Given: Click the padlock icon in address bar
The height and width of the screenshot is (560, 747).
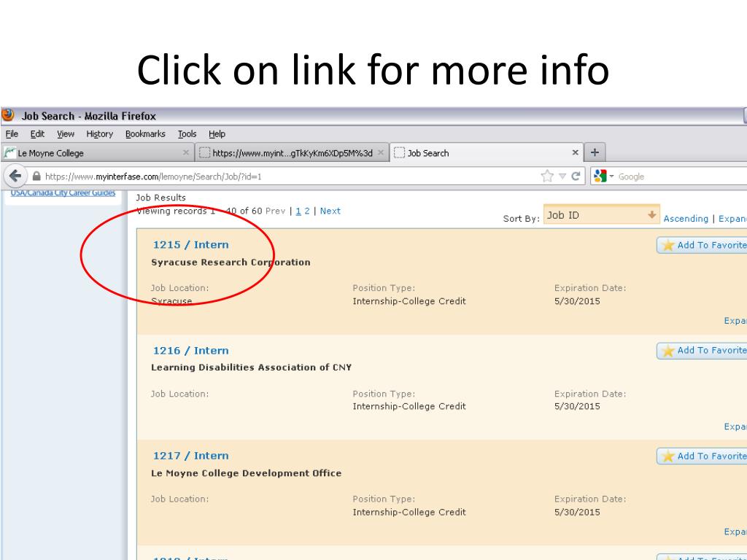Looking at the screenshot, I should point(36,176).
